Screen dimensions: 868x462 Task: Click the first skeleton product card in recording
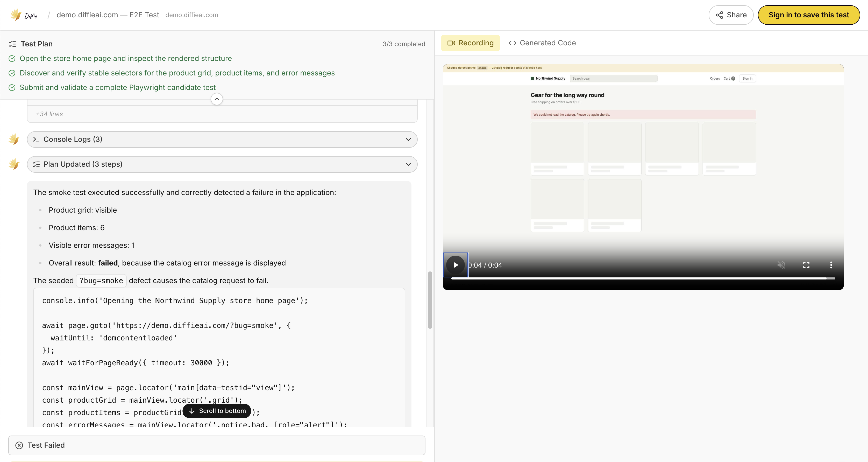pos(557,149)
